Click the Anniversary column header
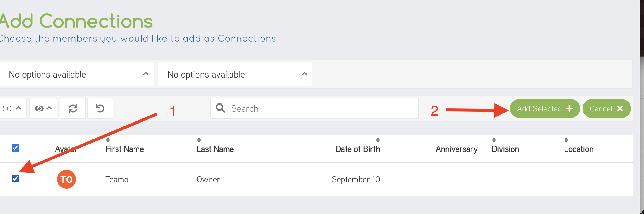 tap(456, 149)
